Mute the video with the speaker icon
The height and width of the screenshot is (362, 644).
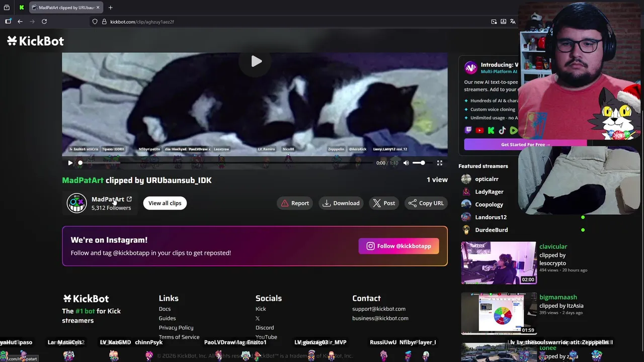coord(406,163)
